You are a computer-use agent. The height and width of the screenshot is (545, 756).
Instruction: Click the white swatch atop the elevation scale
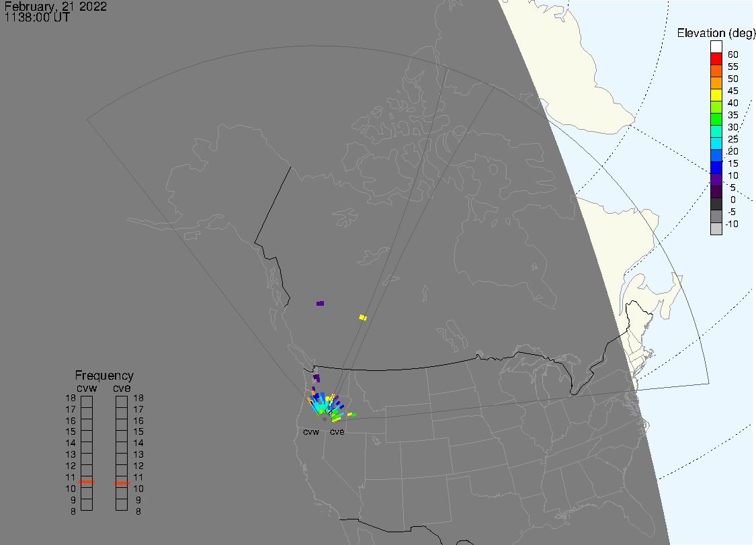[716, 47]
